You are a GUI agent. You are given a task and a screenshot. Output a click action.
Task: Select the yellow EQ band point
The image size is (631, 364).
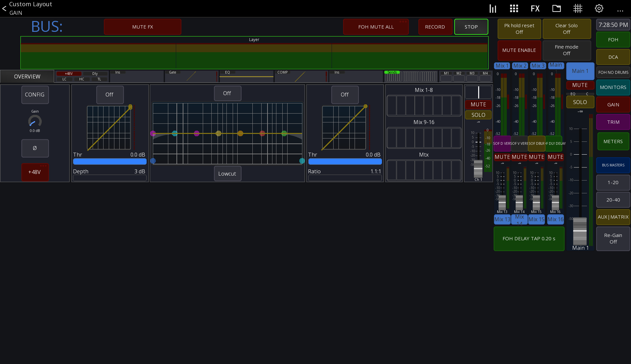pos(219,133)
